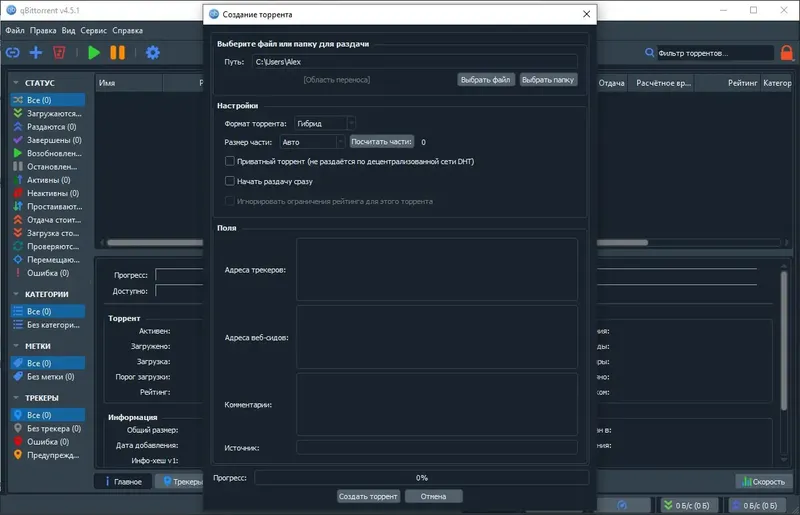The width and height of the screenshot is (800, 515).
Task: Select Без метки (0) tag filter
Action: (x=48, y=376)
